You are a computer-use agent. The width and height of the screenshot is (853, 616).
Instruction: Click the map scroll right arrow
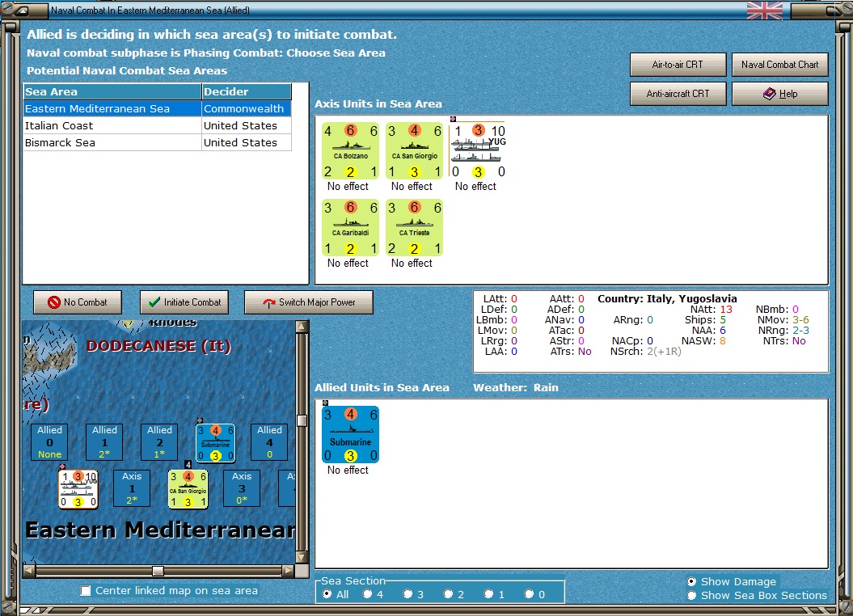click(289, 571)
